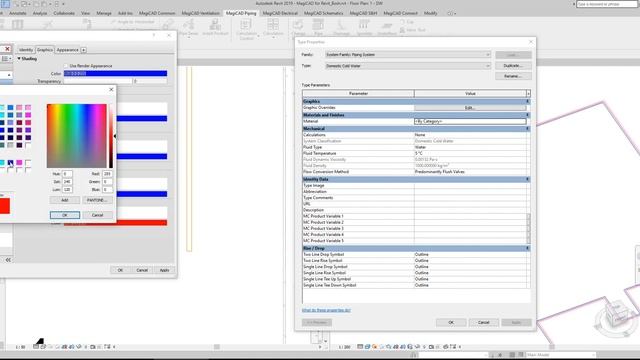
Task: Collapse the Materials and Finishes group
Action: tap(527, 115)
